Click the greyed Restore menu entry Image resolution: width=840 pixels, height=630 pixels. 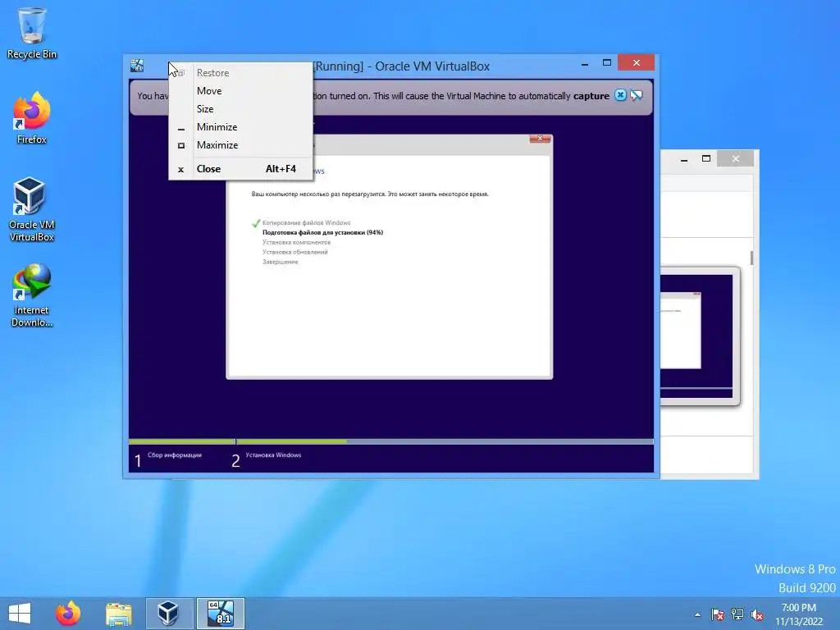click(x=240, y=72)
